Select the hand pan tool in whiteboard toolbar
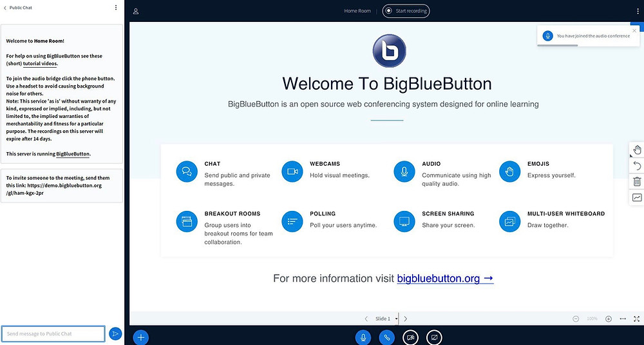644x345 pixels. [637, 149]
